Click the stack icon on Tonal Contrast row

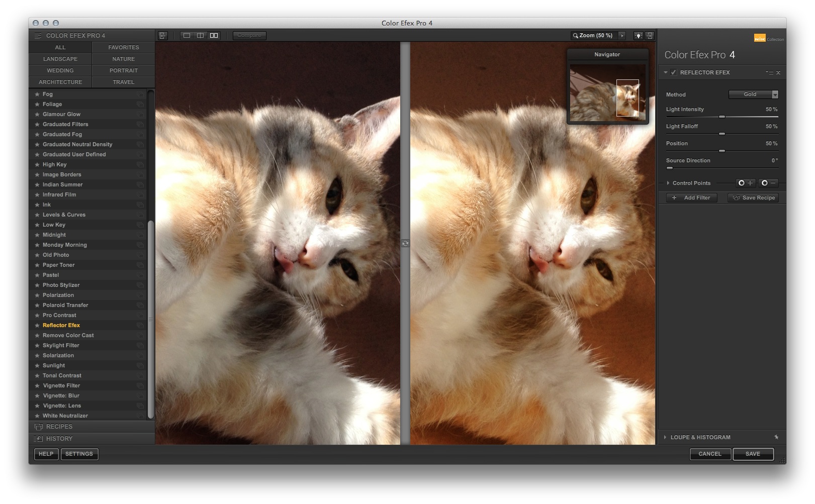(140, 375)
